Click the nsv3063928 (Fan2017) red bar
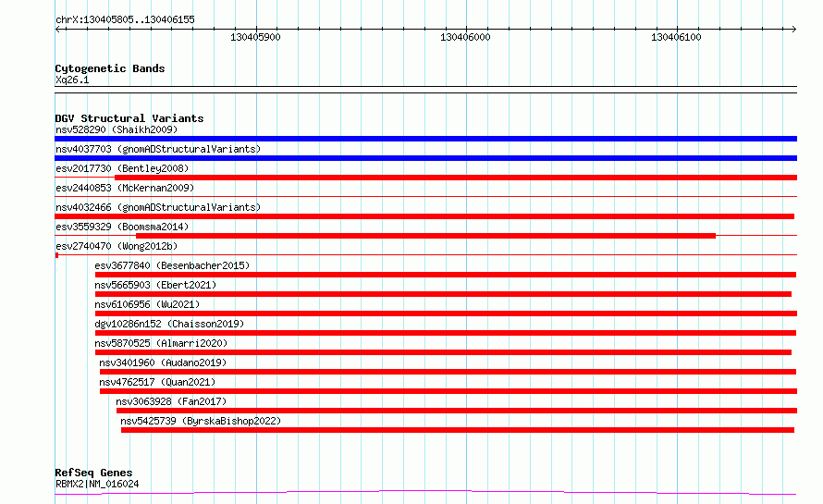 [x=457, y=411]
